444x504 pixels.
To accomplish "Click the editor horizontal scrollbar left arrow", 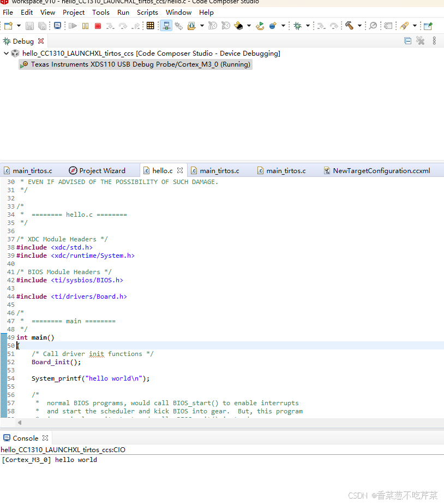I will (x=20, y=422).
